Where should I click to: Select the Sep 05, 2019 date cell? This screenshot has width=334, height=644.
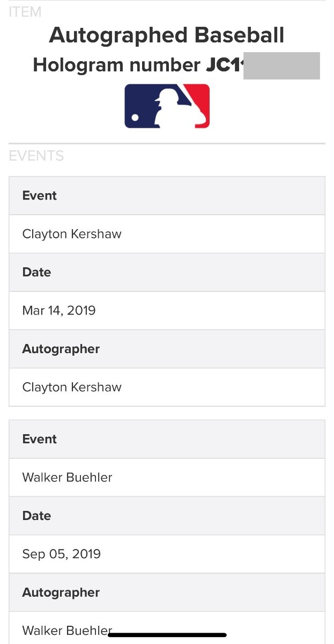pyautogui.click(x=61, y=554)
